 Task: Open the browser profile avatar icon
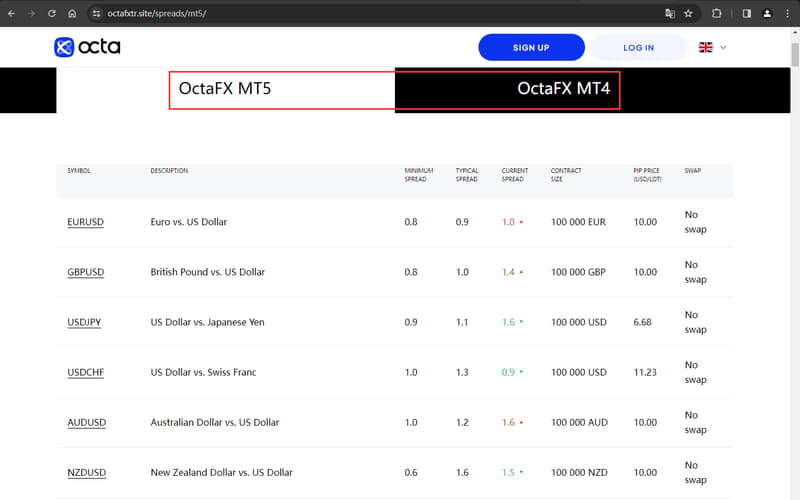pos(767,14)
